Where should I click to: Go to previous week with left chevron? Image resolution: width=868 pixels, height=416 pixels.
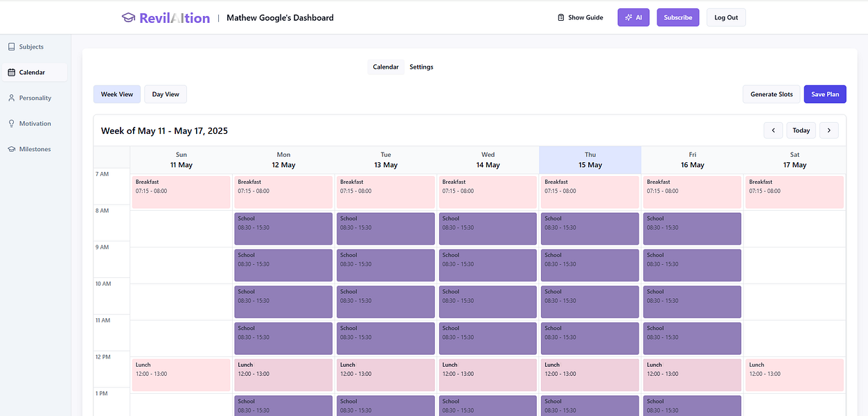coord(773,130)
